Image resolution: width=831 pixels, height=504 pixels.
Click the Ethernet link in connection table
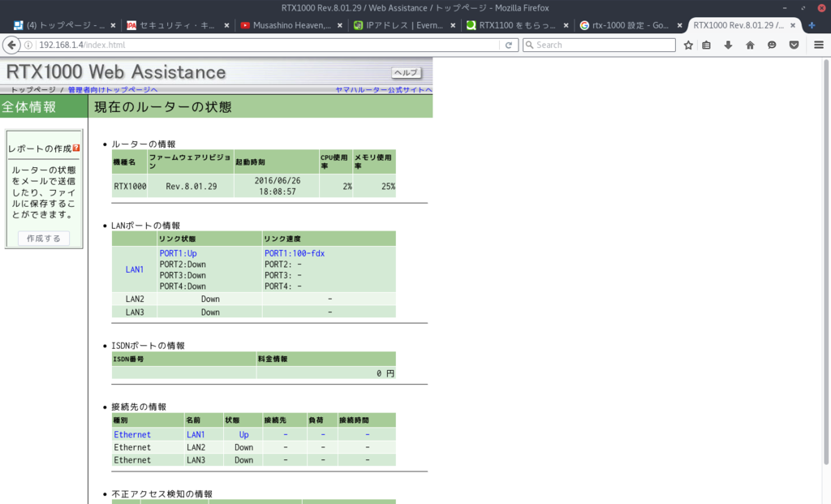132,434
